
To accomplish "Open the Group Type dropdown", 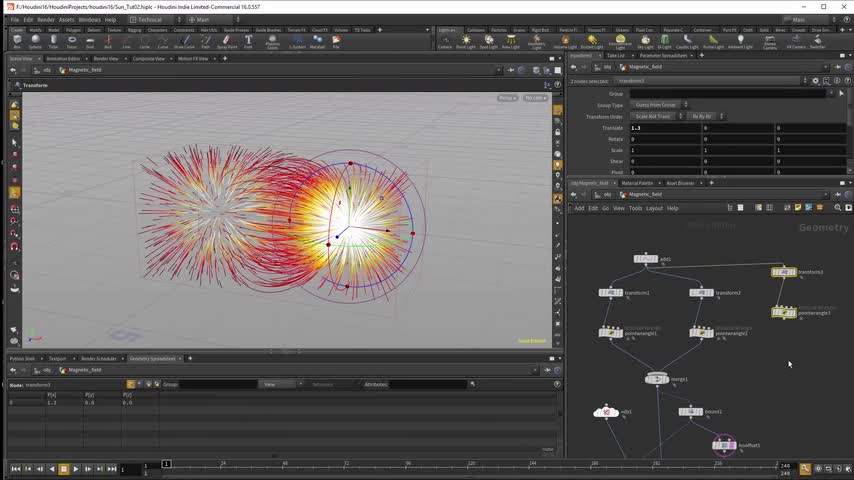I will 656,105.
